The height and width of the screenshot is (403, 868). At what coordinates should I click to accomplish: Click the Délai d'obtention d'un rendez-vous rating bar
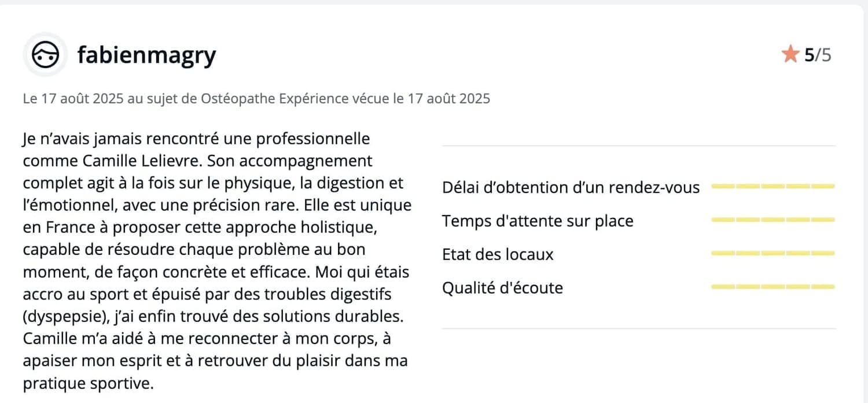click(x=773, y=186)
